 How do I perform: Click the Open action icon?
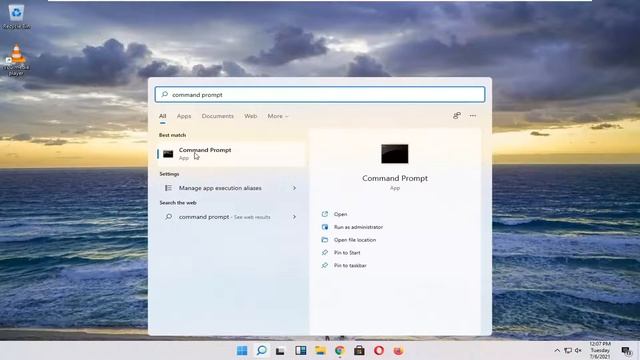click(x=325, y=214)
